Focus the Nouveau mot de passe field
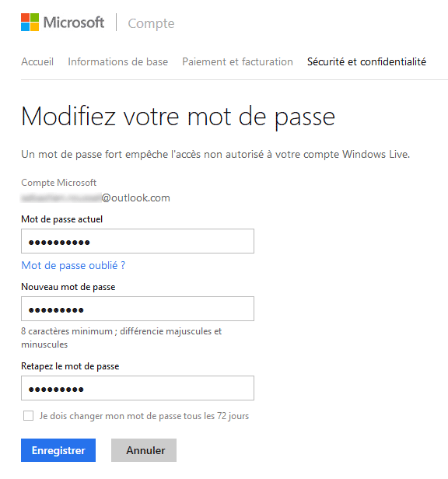The image size is (448, 479). pos(138,309)
